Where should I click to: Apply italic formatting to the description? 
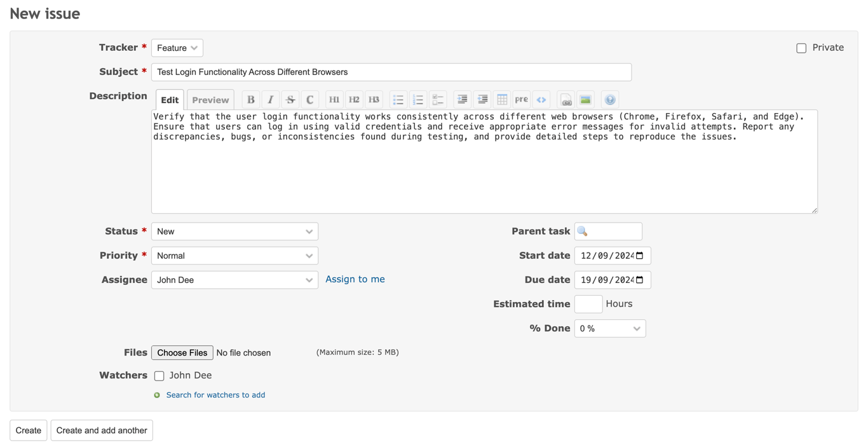point(270,99)
